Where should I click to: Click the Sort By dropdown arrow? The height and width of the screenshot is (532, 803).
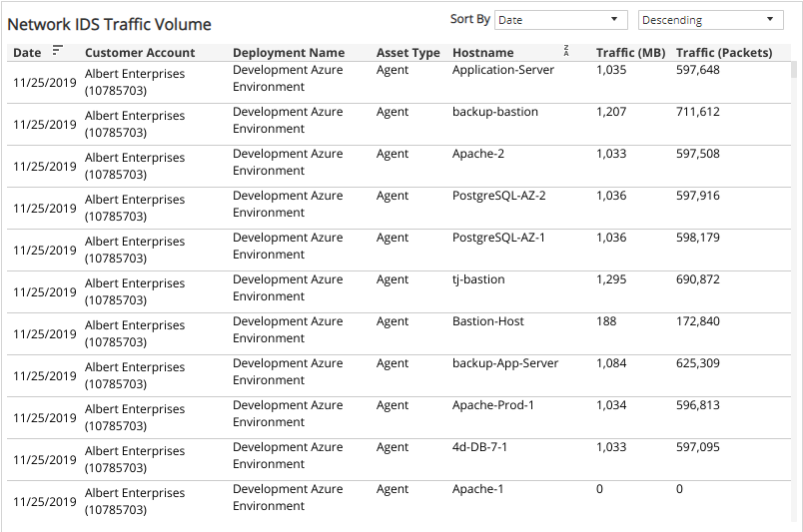[x=614, y=19]
